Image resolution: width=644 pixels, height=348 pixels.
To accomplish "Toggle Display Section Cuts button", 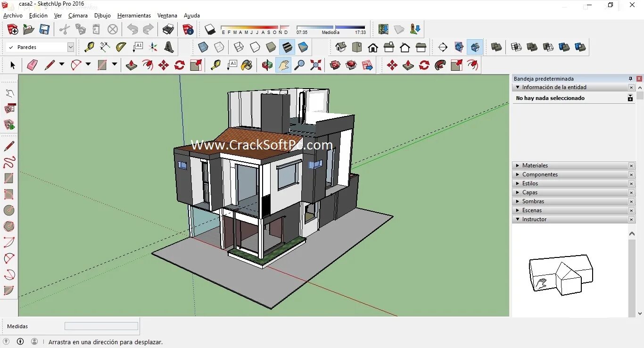I will [475, 47].
